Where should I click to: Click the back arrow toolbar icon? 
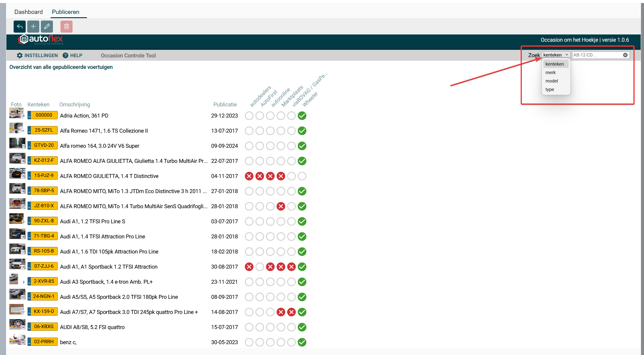(x=20, y=27)
